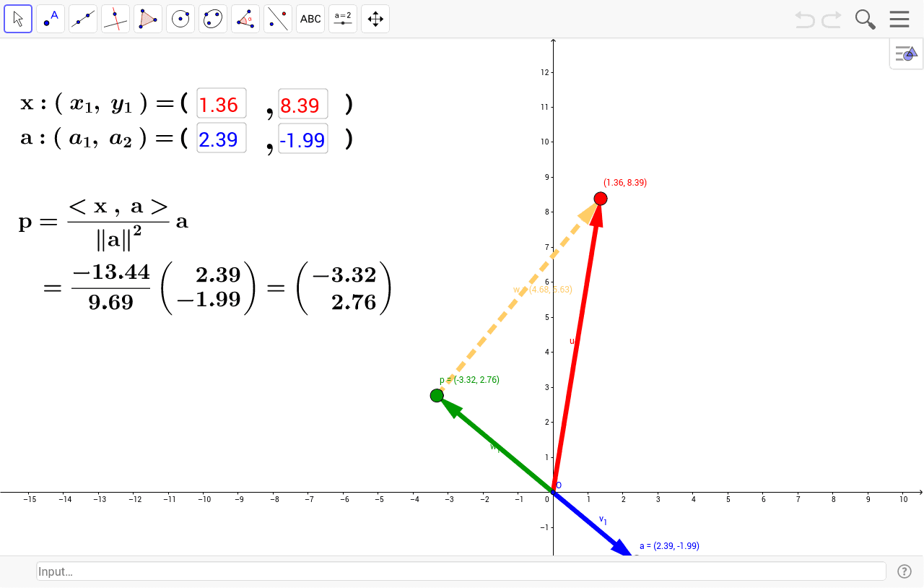Open the search magnifier
924x588 pixels.
(864, 20)
